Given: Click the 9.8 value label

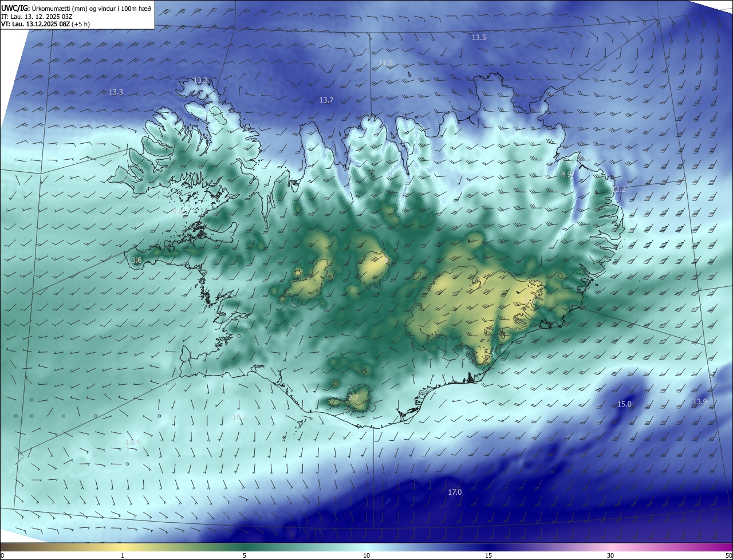Looking at the screenshot, I should [x=178, y=211].
